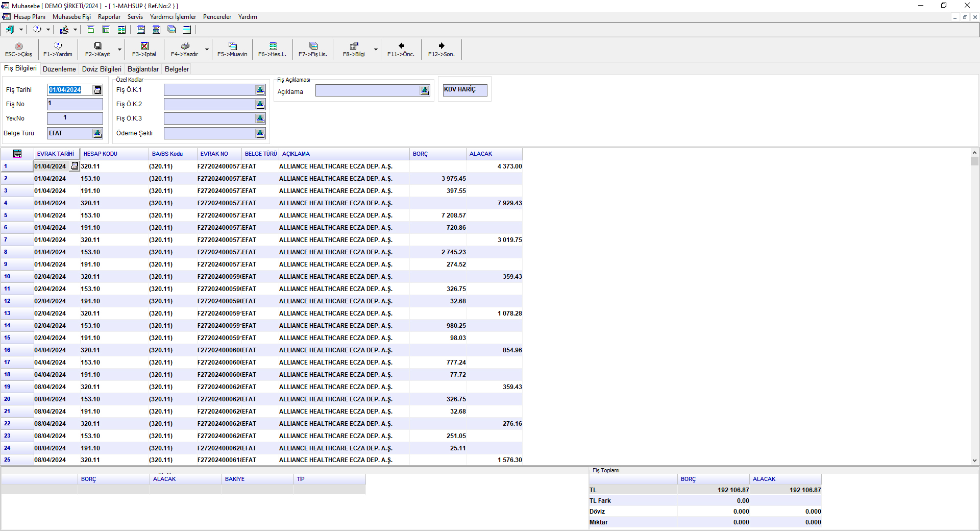This screenshot has width=980, height=531.
Task: Click the KDV HARİÇ button
Action: tap(465, 90)
